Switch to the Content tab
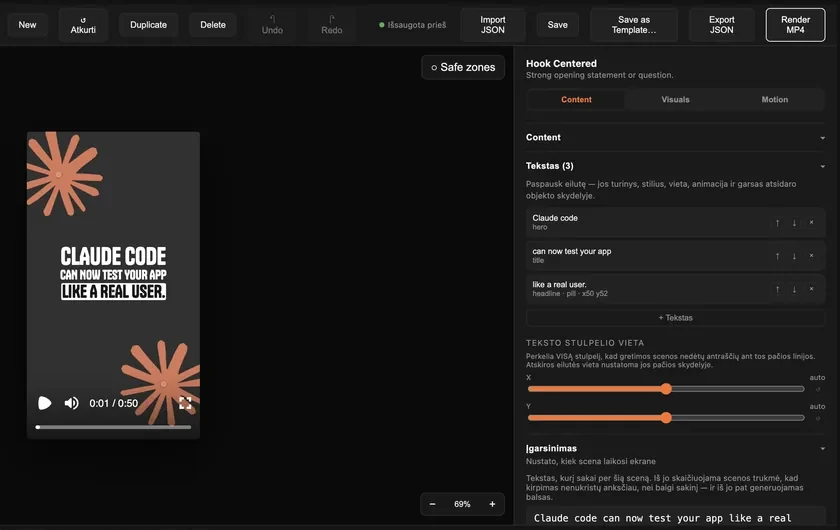 pyautogui.click(x=576, y=100)
